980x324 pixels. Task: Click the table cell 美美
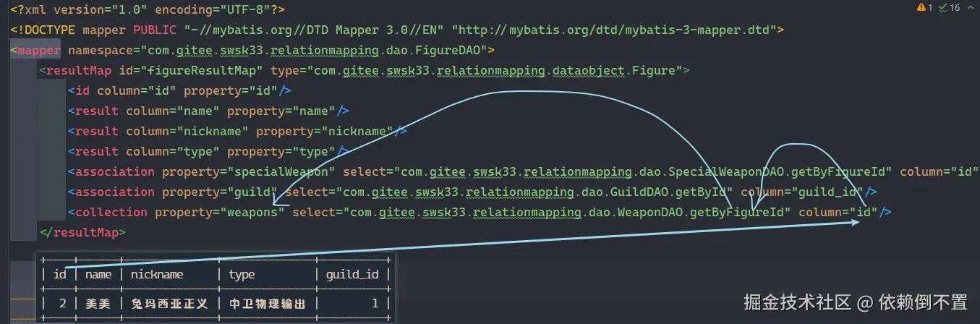coord(98,304)
